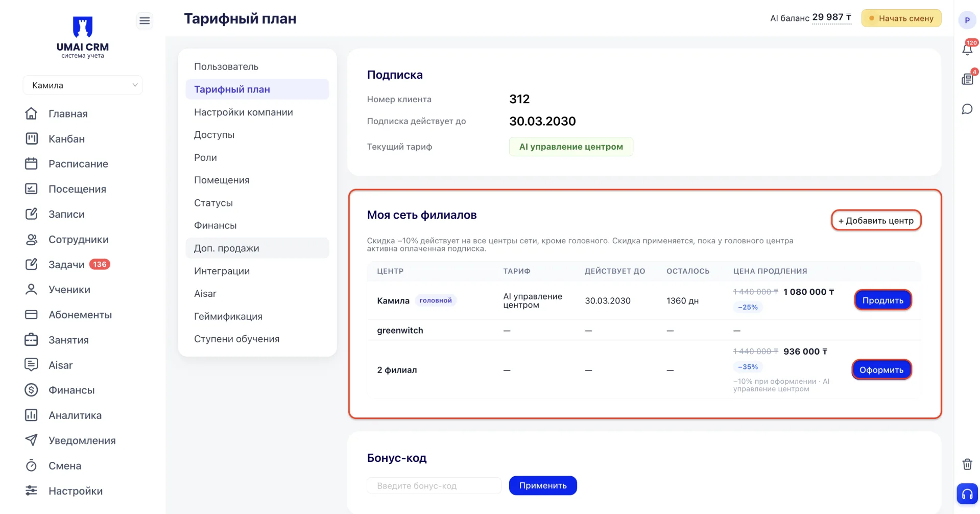Viewport: 980px width, 514px height.
Task: Click the user avatar icon P
Action: pos(967,20)
